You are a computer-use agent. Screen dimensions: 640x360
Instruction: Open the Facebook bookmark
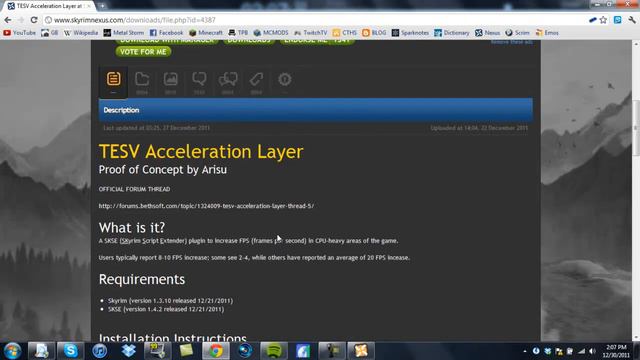(x=166, y=33)
